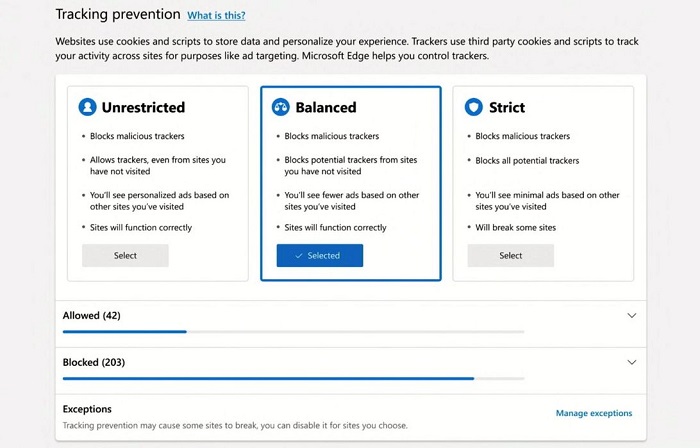
Task: Click the Unrestricted person icon
Action: (x=88, y=107)
